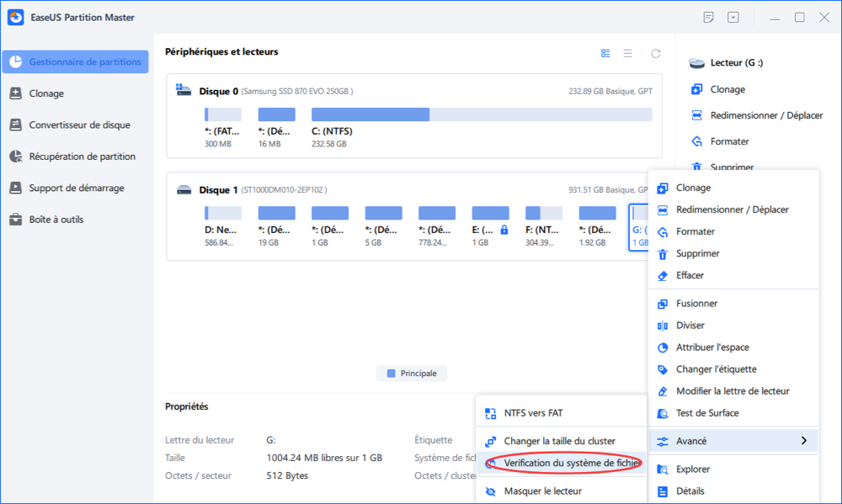Click the Propriétés section heading

pyautogui.click(x=186, y=407)
